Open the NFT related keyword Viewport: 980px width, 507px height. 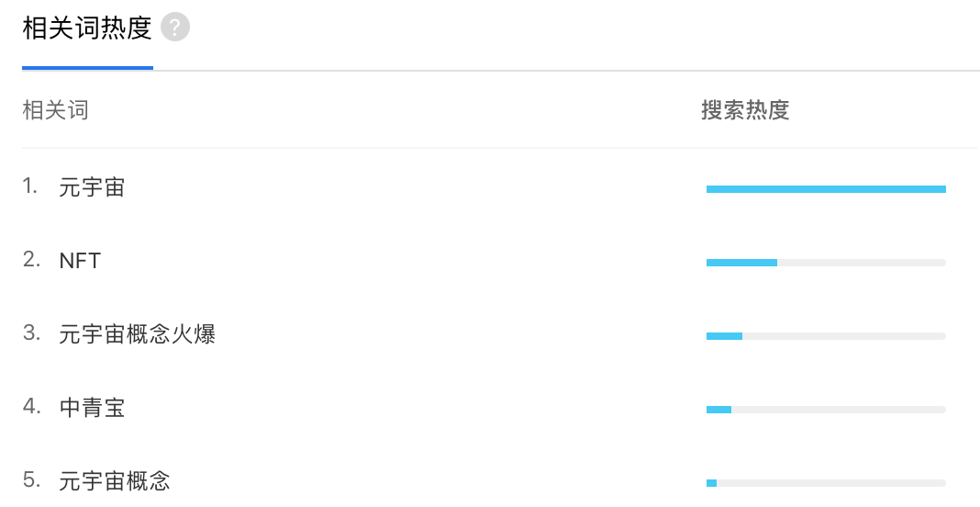(80, 262)
